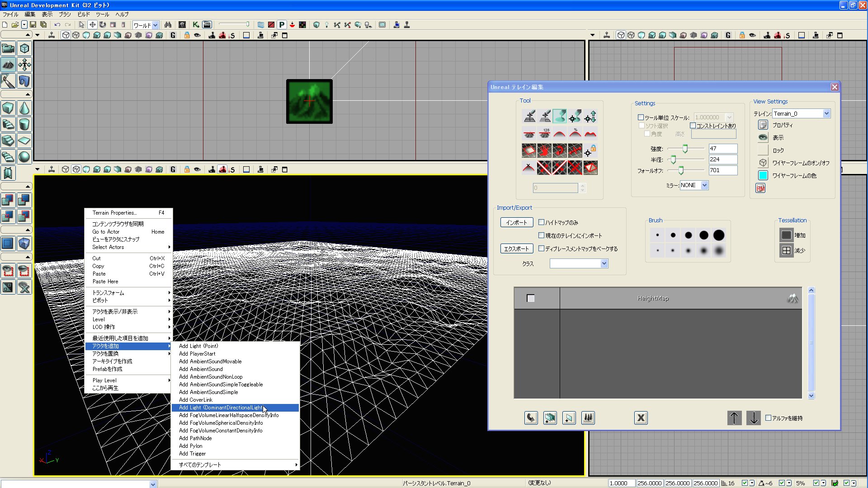
Task: Click the strength slider handle
Action: pos(685,149)
